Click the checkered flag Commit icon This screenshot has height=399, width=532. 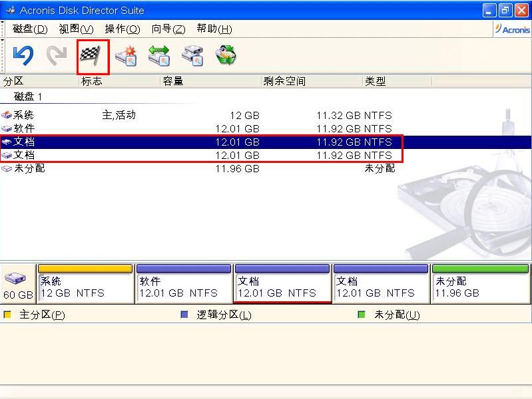pos(91,56)
